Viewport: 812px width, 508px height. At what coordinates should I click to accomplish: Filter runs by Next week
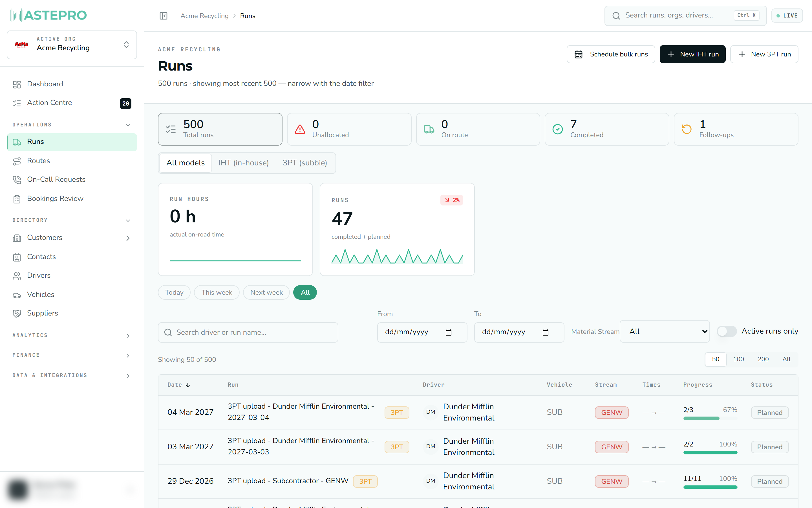click(x=266, y=292)
